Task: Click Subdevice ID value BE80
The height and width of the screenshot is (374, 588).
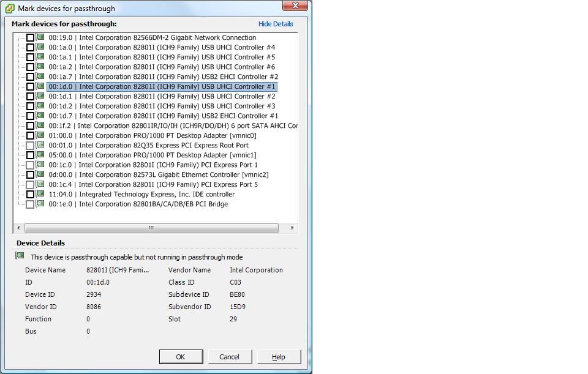Action: point(238,294)
